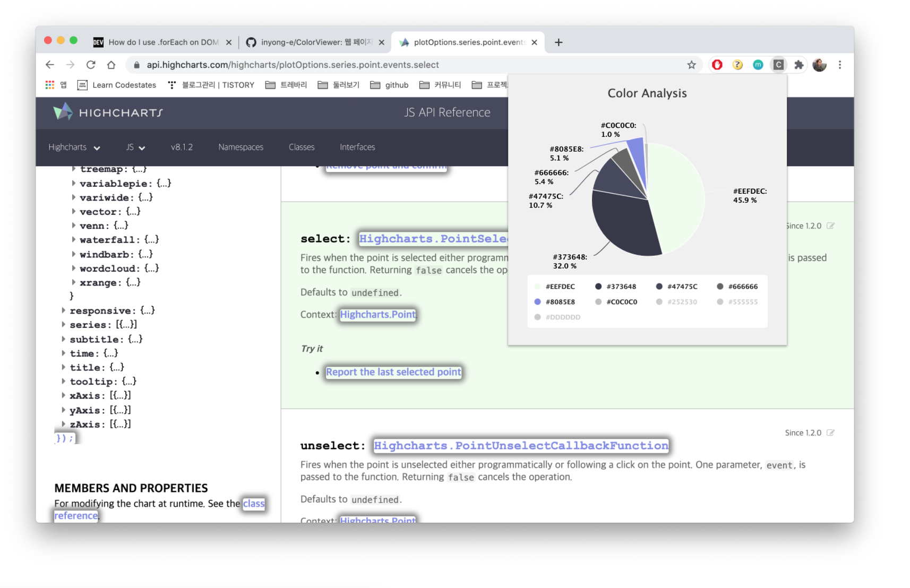Open the yellow question mark extension

[737, 65]
